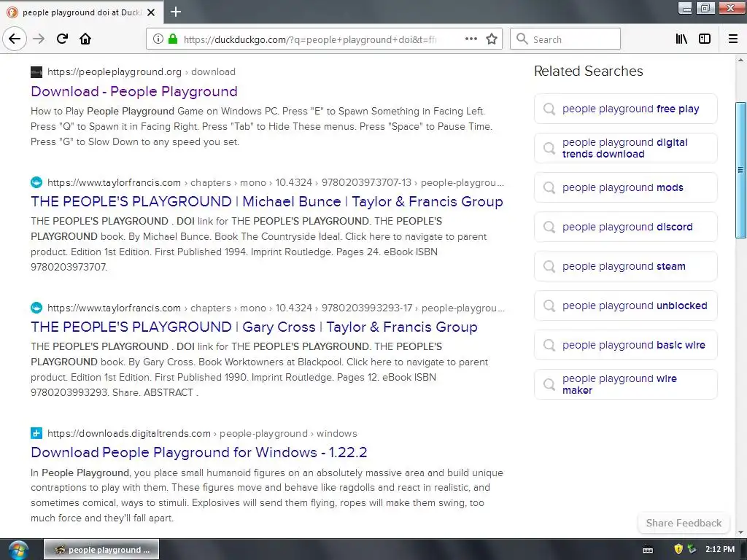Go back using the browser back arrow
Screen dimensions: 747x560
tap(15, 39)
